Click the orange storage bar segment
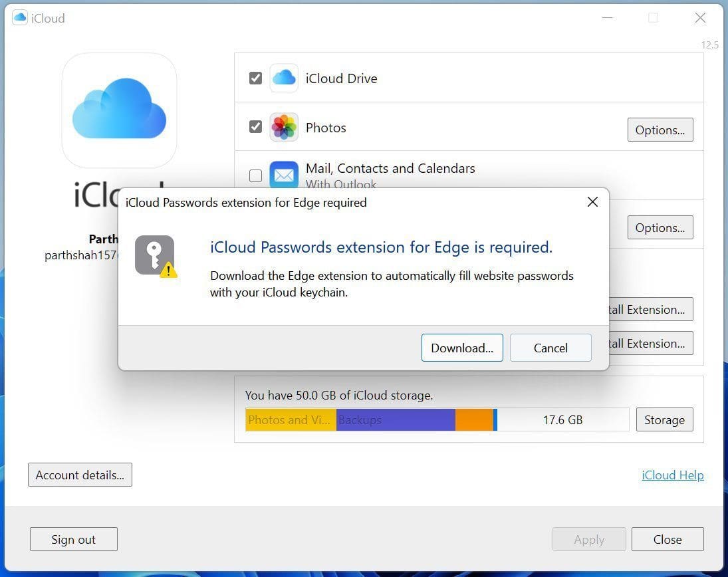Viewport: 728px width, 577px height. click(474, 419)
